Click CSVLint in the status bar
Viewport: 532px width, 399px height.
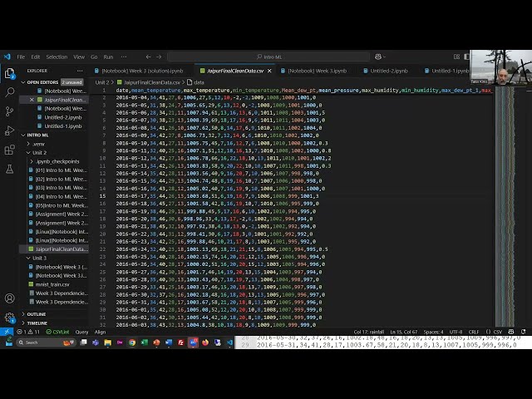57,332
